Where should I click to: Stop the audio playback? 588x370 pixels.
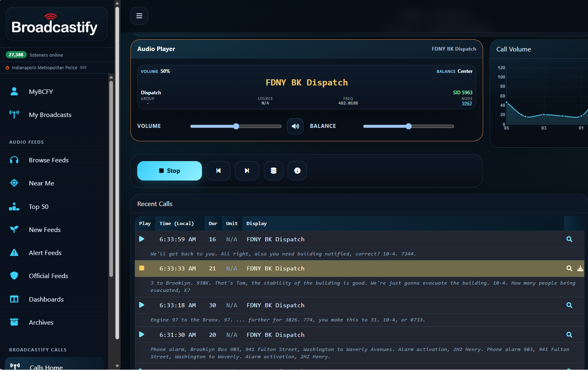click(x=170, y=171)
